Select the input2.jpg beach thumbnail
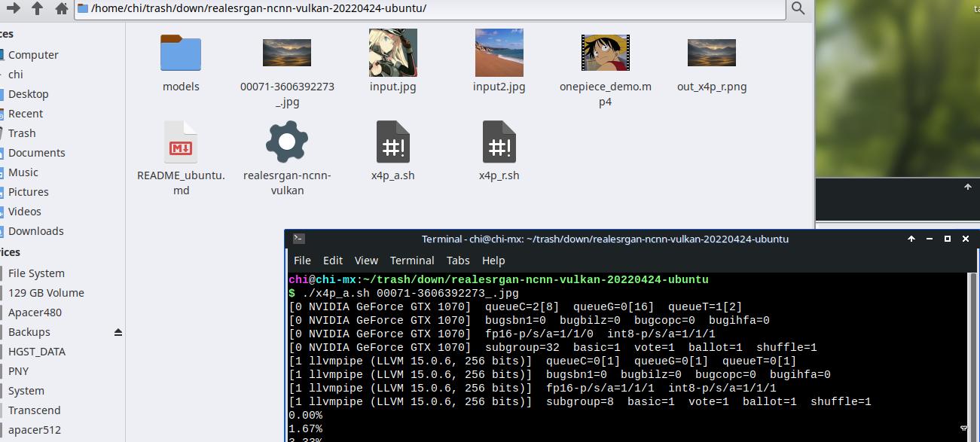This screenshot has height=442, width=980. (499, 53)
